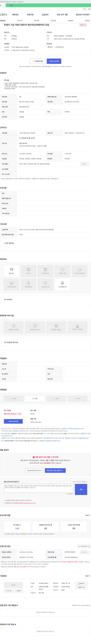Switch to 기업정보 section tab
The width and height of the screenshot is (91, 644).
click(87, 21)
